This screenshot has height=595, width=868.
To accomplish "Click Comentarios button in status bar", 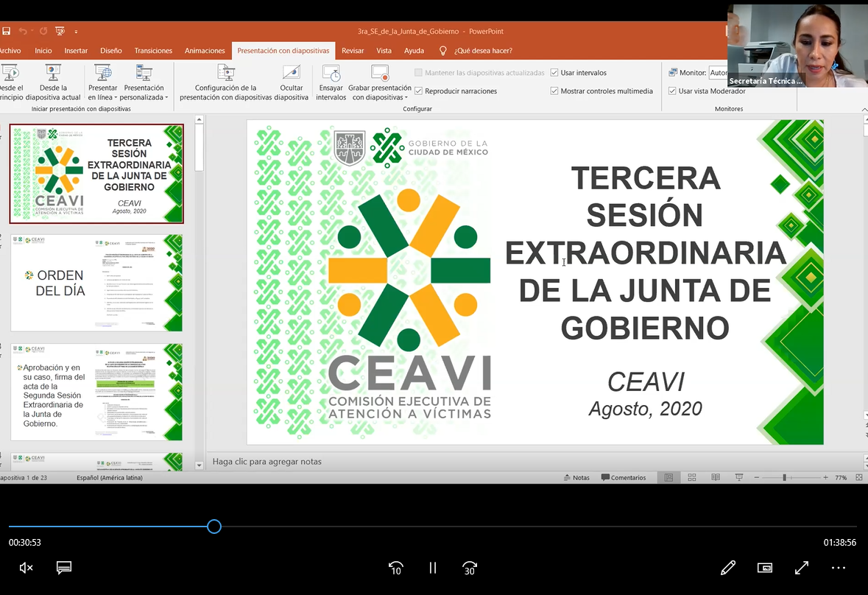I will point(624,478).
